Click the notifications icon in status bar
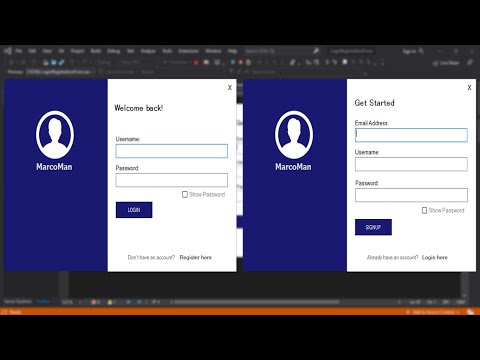This screenshot has width=480, height=360. [x=470, y=312]
